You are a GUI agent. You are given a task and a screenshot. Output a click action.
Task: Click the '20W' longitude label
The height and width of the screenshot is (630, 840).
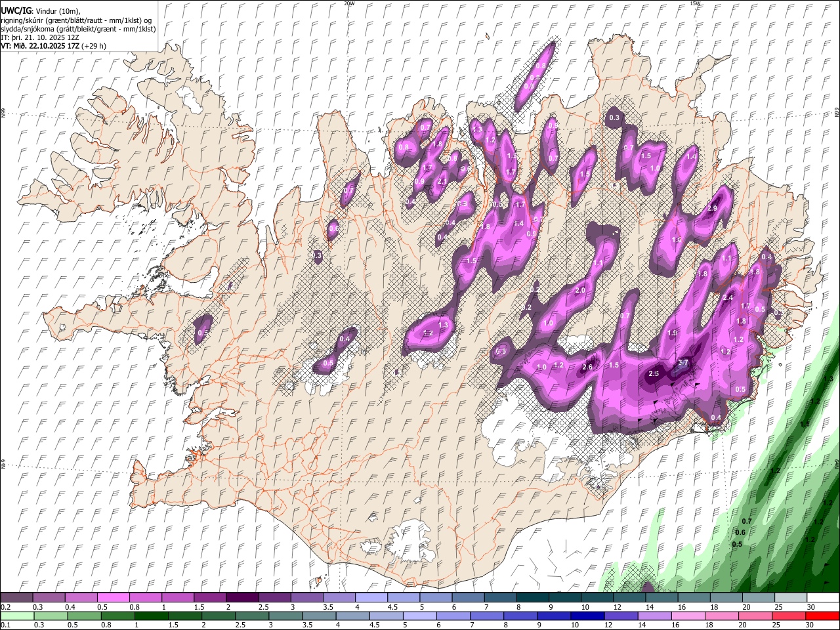click(x=349, y=3)
